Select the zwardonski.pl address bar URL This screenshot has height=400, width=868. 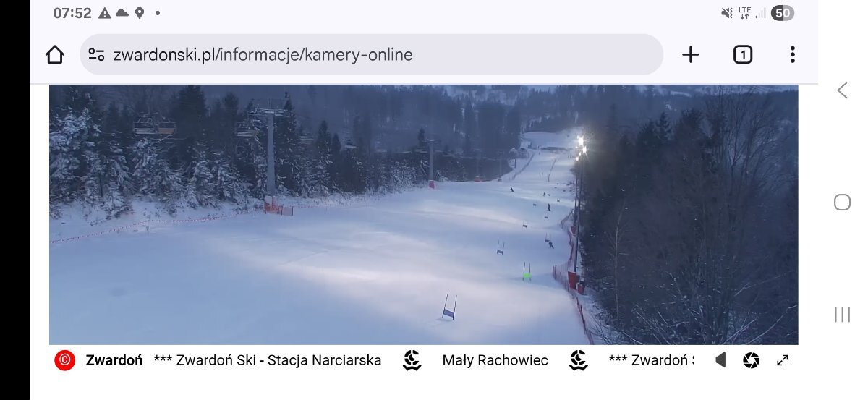point(263,54)
